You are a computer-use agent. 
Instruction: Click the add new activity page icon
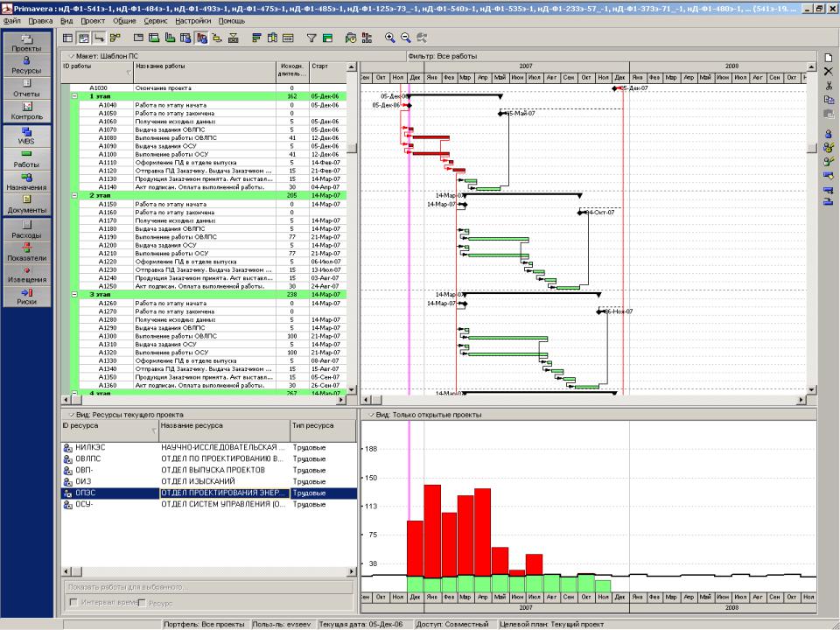pyautogui.click(x=829, y=58)
